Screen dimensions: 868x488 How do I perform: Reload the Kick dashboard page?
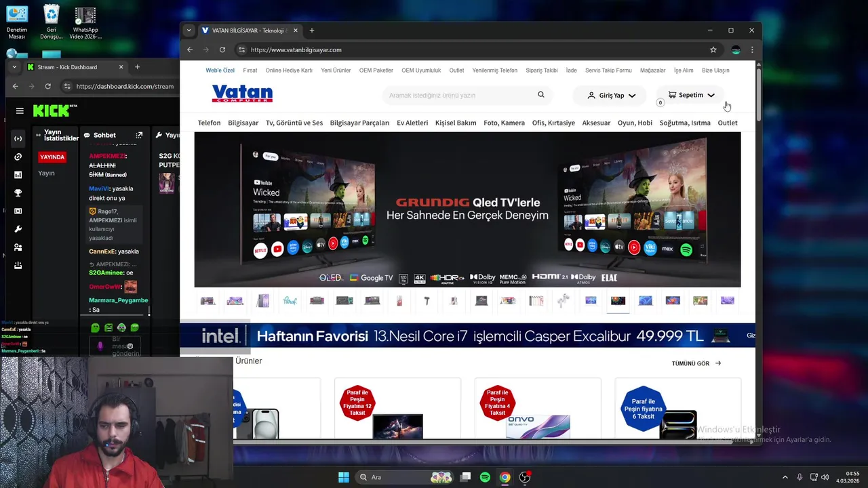[x=47, y=86]
